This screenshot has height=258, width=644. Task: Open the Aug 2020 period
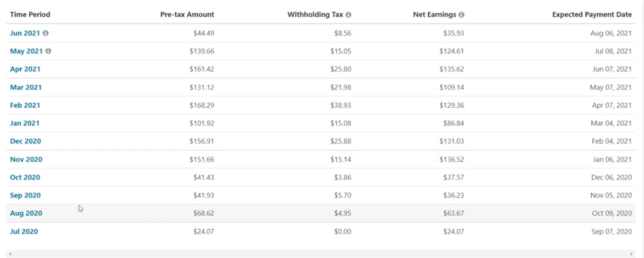[26, 213]
